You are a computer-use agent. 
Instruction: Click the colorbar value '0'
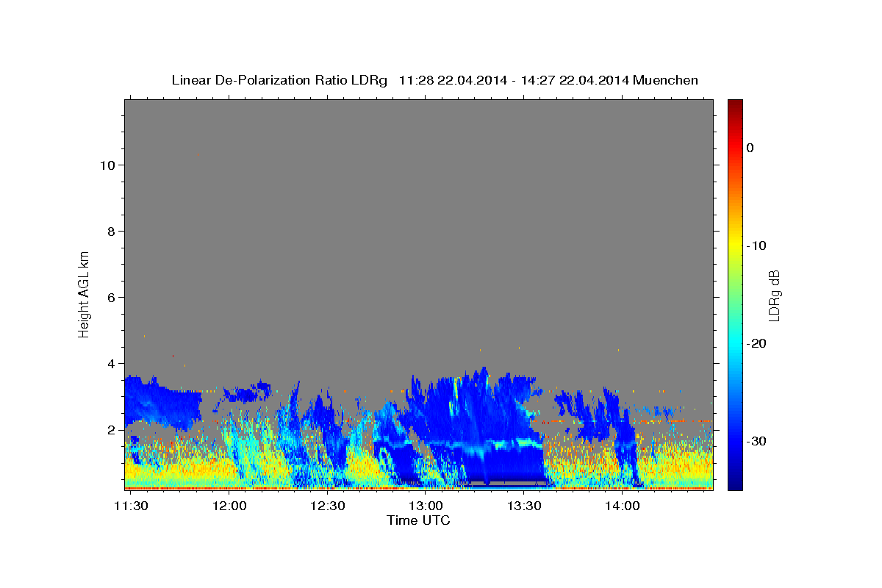(750, 148)
